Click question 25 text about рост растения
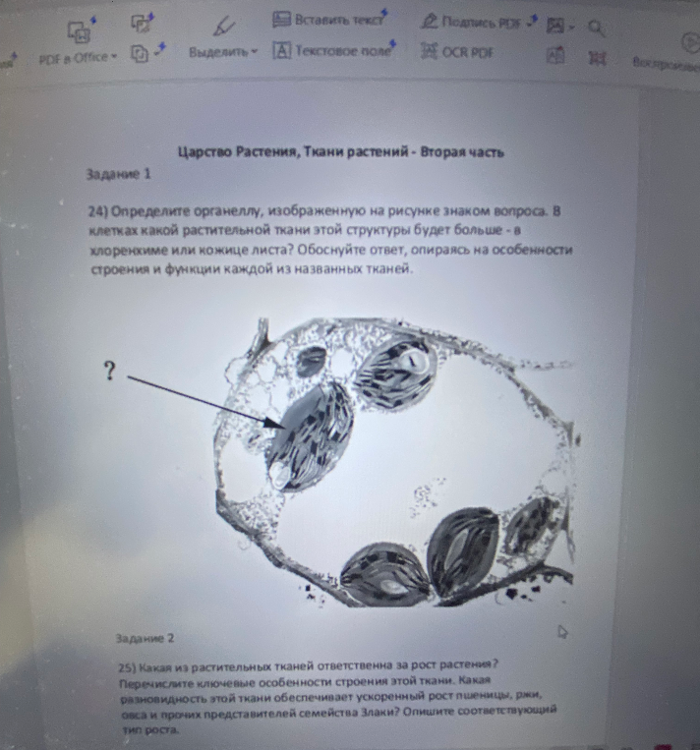The image size is (700, 750). coord(337,696)
